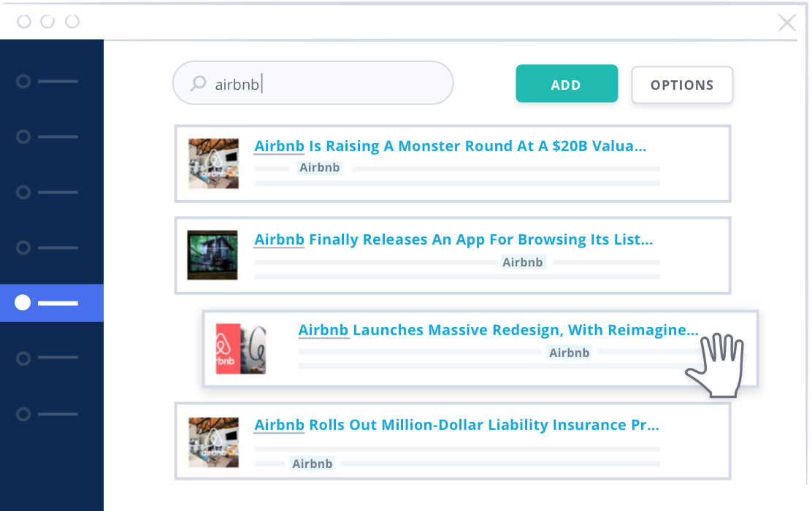Click the Airbnb tag in the Monster Round card

click(320, 168)
